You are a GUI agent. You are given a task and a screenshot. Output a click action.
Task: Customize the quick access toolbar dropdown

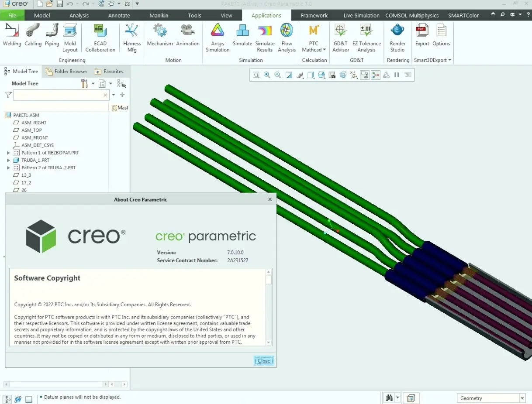137,4
